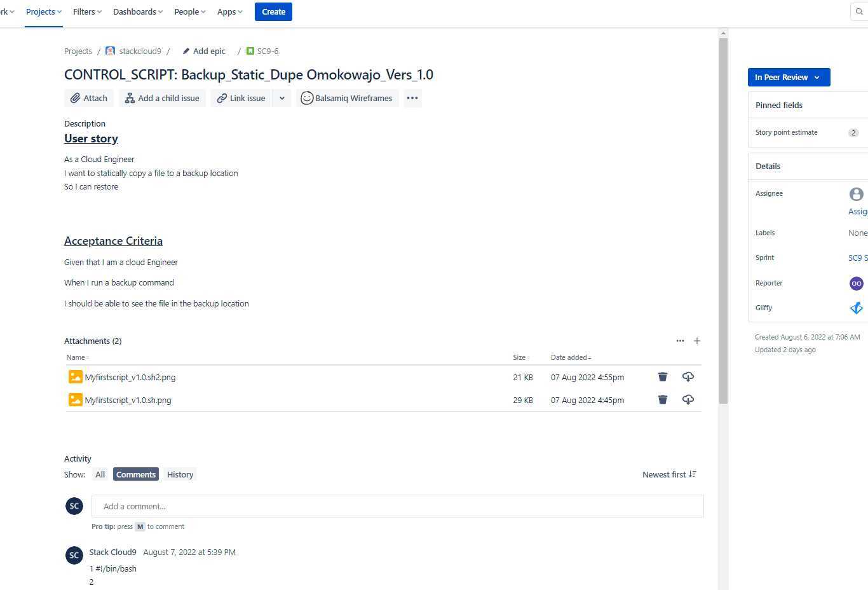The height and width of the screenshot is (590, 868).
Task: Click the Add a comment field
Action: pyautogui.click(x=397, y=506)
